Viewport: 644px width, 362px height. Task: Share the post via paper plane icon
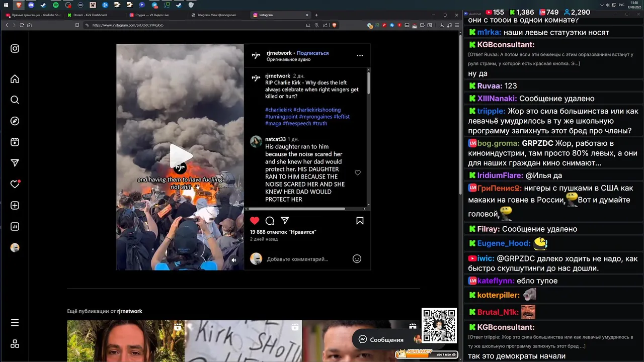285,221
